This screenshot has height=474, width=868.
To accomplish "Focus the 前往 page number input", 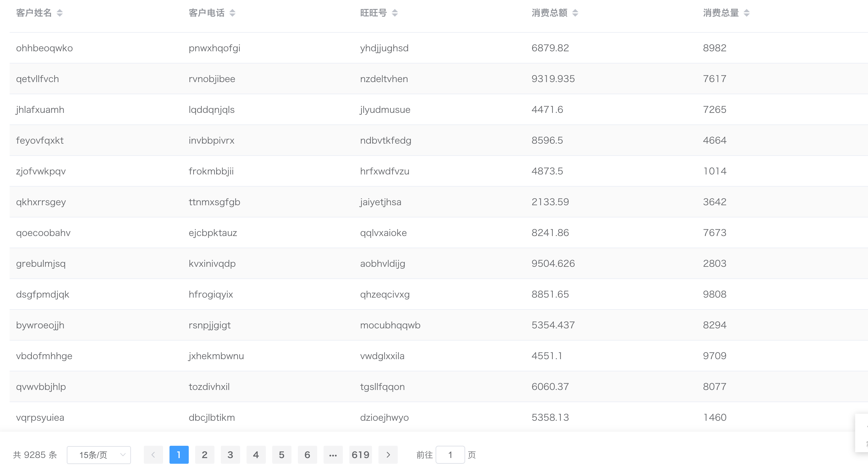I will (x=450, y=455).
